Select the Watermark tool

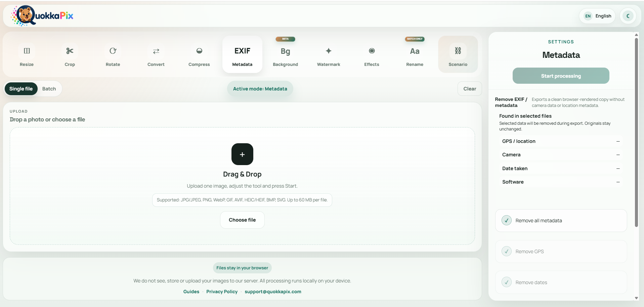329,54
